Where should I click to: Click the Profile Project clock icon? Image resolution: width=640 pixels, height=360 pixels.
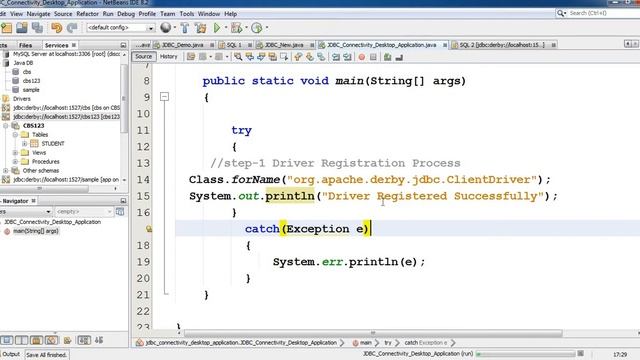[257, 28]
